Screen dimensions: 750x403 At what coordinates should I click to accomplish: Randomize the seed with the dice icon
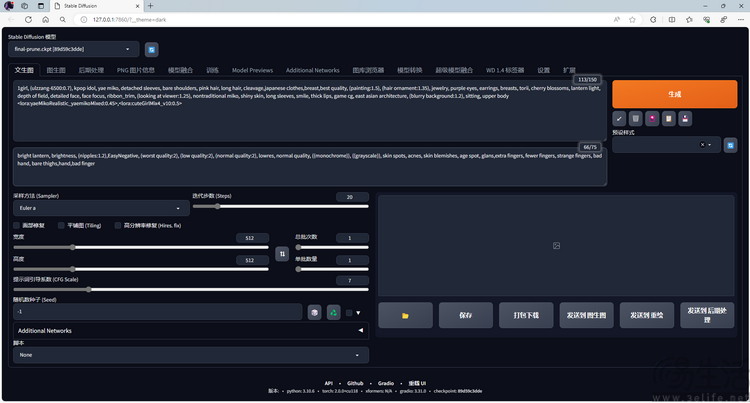[314, 313]
